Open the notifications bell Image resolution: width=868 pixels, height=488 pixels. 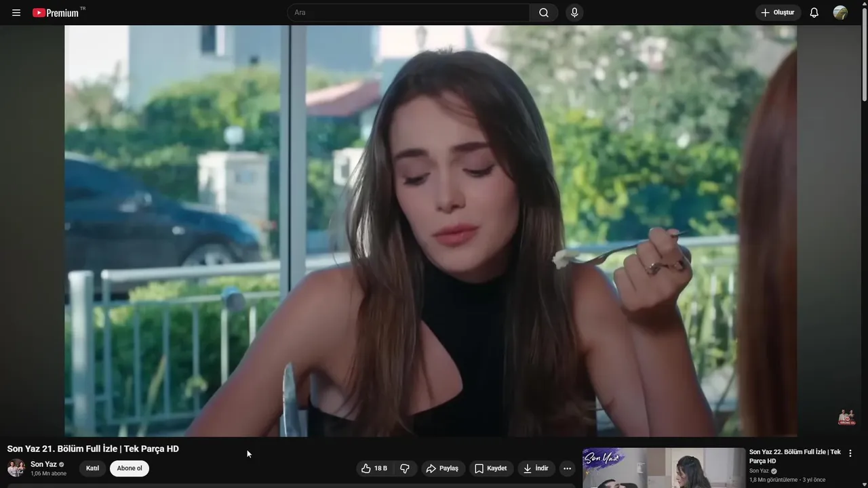(814, 13)
